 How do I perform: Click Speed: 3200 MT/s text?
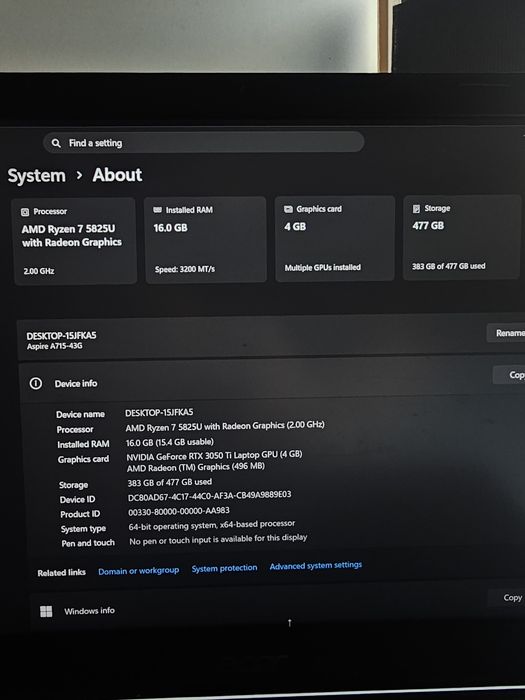coord(185,269)
